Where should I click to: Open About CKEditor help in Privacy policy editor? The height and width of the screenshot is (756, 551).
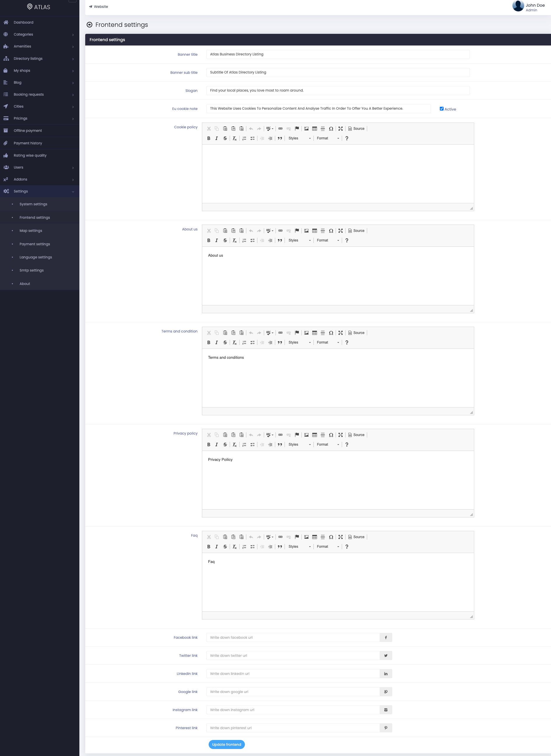pyautogui.click(x=347, y=444)
